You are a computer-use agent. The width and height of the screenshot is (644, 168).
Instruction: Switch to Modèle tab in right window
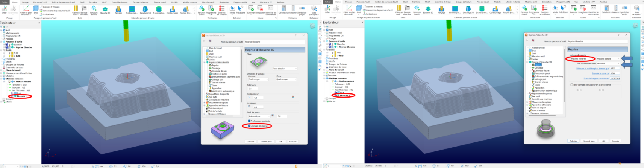(x=497, y=2)
